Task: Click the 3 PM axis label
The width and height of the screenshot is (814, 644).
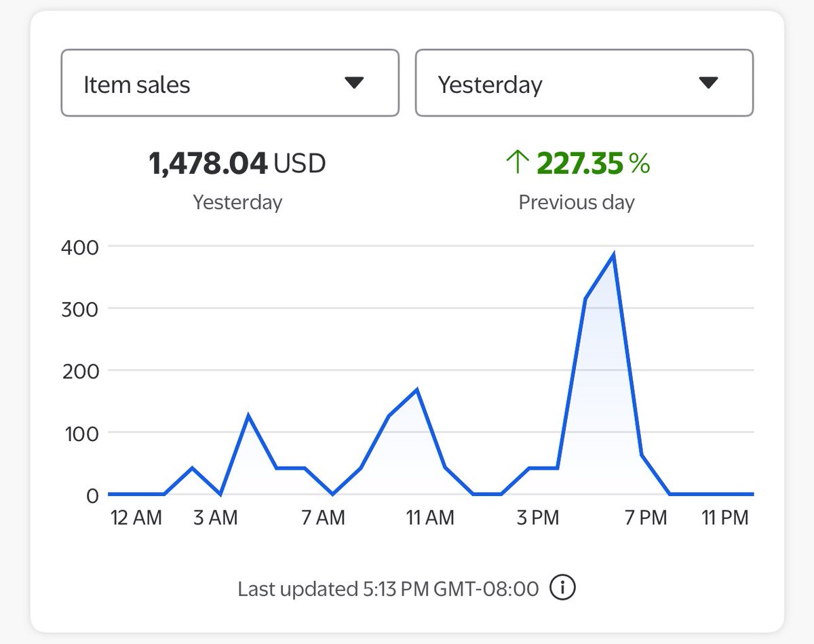Action: pos(538,518)
